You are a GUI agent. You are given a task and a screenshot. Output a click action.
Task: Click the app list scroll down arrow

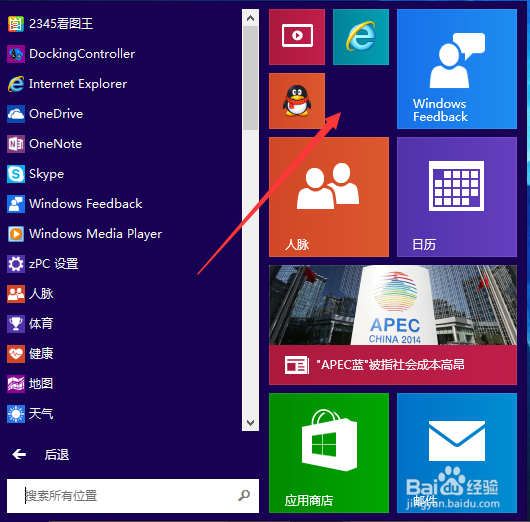point(250,422)
